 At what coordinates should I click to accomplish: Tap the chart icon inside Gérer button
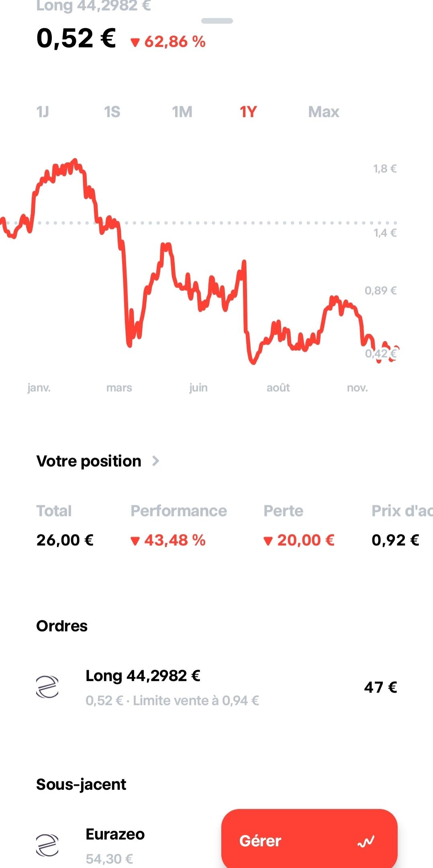click(366, 841)
